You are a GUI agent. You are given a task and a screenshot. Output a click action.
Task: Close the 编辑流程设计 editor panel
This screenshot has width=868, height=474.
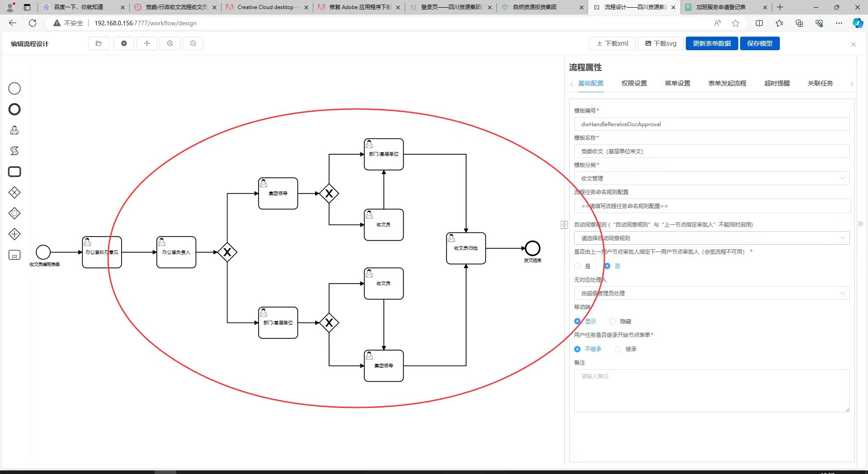click(854, 44)
